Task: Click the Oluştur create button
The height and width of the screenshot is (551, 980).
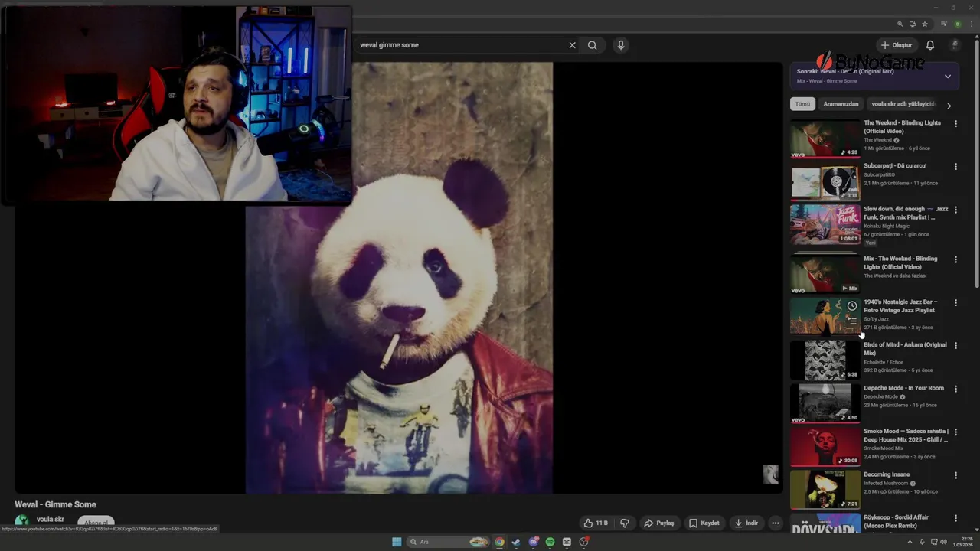Action: tap(897, 45)
